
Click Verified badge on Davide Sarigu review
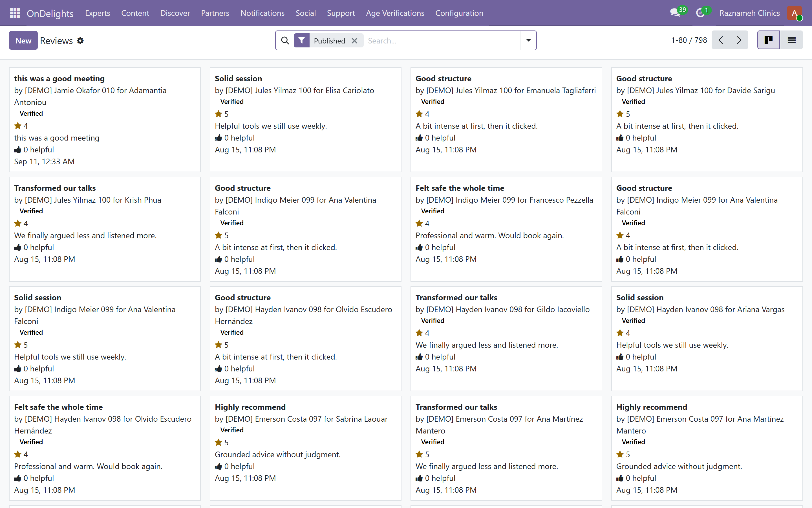pyautogui.click(x=633, y=102)
